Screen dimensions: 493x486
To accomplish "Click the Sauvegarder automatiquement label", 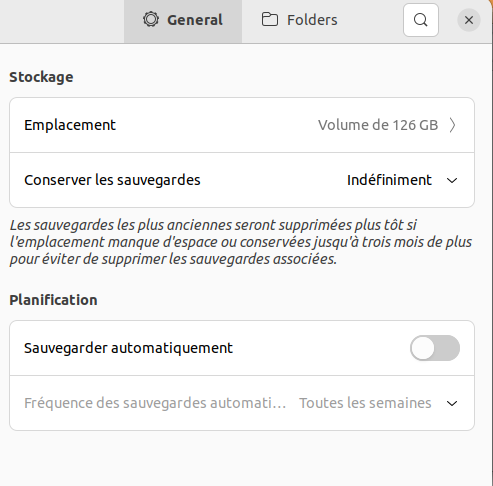I will [x=128, y=348].
